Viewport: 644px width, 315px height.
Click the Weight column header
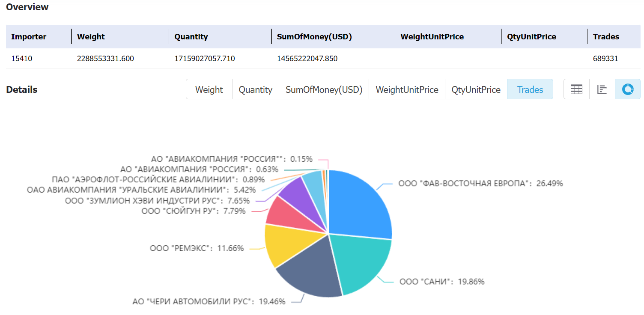91,37
